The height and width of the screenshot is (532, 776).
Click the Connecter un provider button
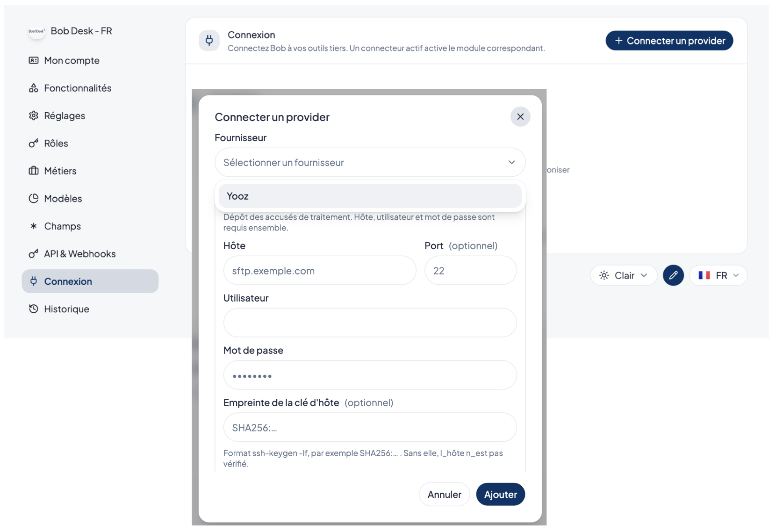coord(669,41)
